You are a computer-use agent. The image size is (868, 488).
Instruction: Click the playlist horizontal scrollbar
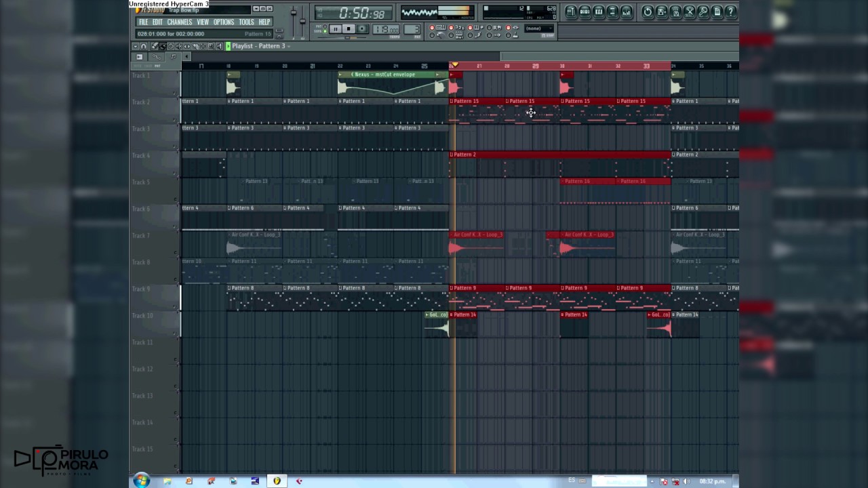pos(459,57)
